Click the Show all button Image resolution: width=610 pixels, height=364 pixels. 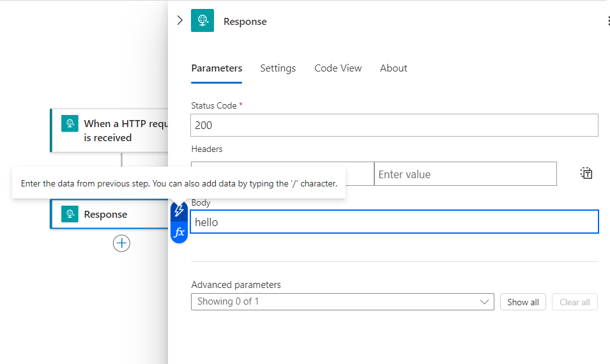(x=522, y=302)
